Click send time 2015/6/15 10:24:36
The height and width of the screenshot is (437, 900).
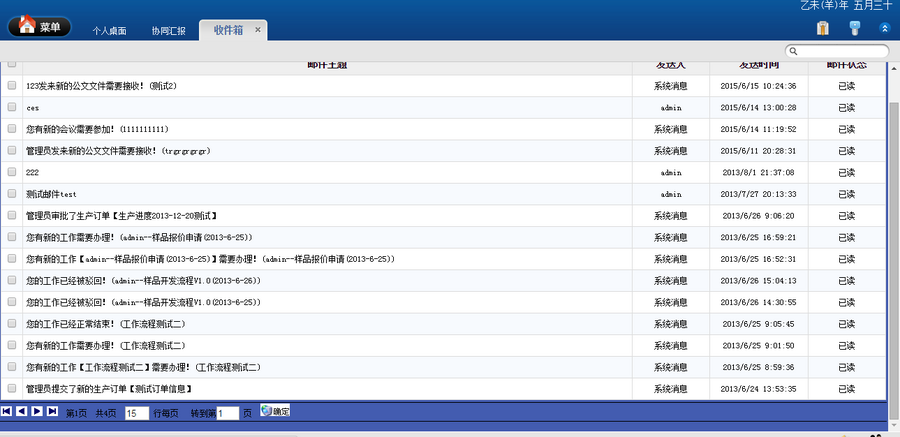click(x=758, y=86)
